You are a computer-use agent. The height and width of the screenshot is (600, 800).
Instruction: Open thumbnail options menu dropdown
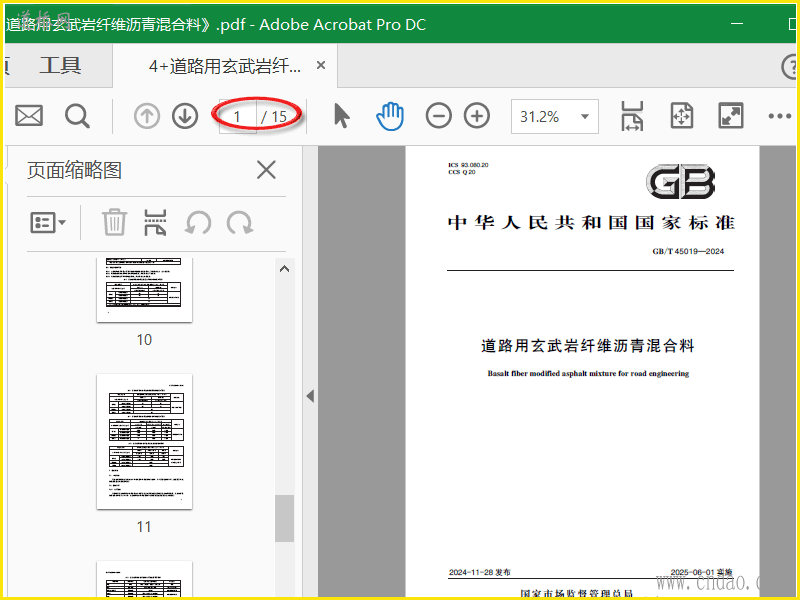click(48, 223)
